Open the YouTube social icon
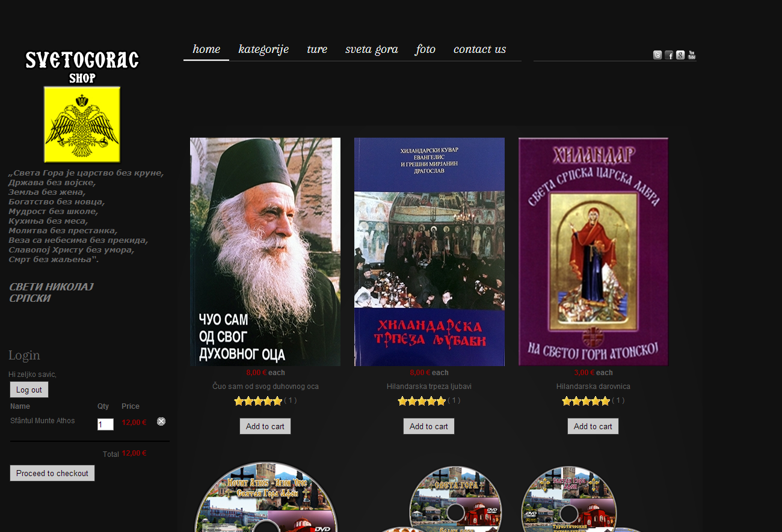782x532 pixels. [x=692, y=55]
